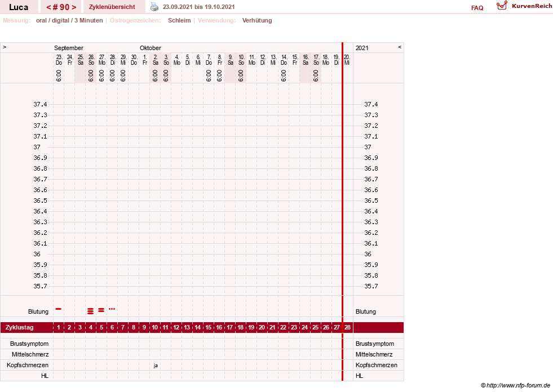Click the right Brustsymptom label
553x392 pixels.
[375, 344]
